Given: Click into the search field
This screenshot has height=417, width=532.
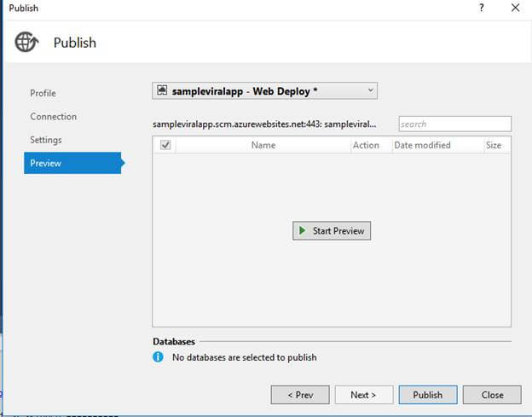Looking at the screenshot, I should (x=455, y=124).
